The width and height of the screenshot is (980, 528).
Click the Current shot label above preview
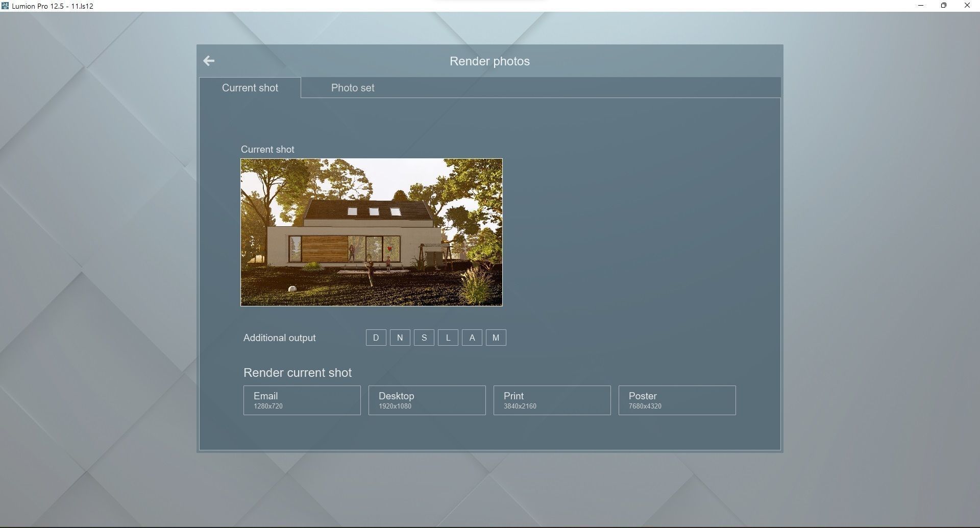pos(267,150)
